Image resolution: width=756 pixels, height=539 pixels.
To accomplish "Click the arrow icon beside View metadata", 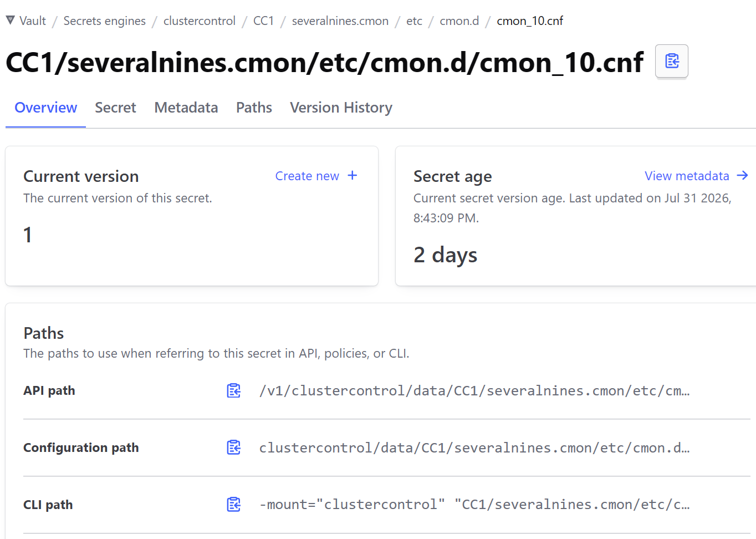I will point(743,176).
